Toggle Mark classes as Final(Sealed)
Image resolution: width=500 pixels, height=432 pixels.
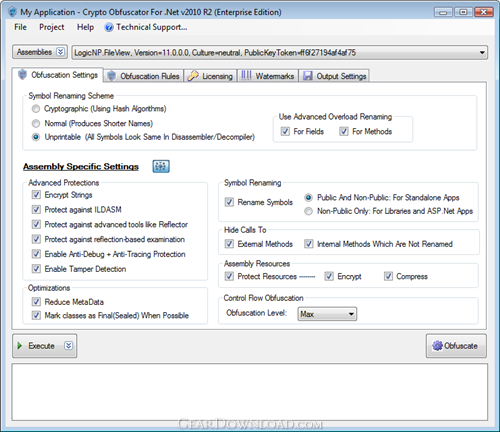tap(36, 315)
